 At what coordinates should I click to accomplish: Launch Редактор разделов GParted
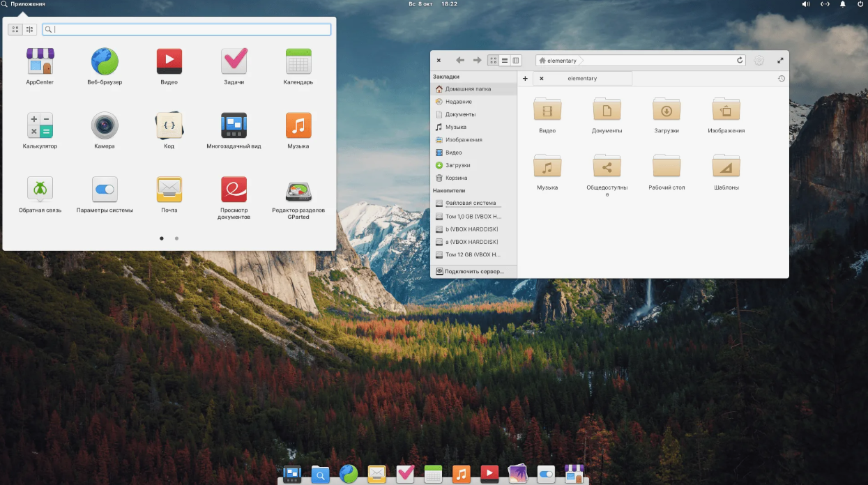(x=298, y=190)
